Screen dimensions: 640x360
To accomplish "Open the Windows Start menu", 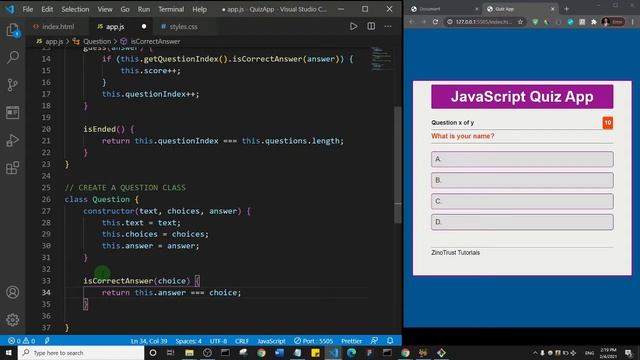I will (x=9, y=353).
